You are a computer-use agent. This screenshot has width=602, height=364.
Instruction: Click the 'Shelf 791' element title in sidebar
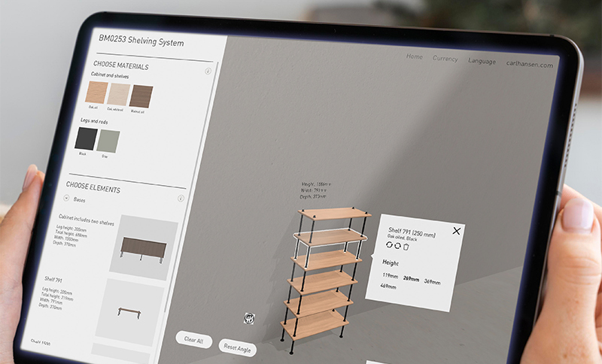(x=53, y=279)
